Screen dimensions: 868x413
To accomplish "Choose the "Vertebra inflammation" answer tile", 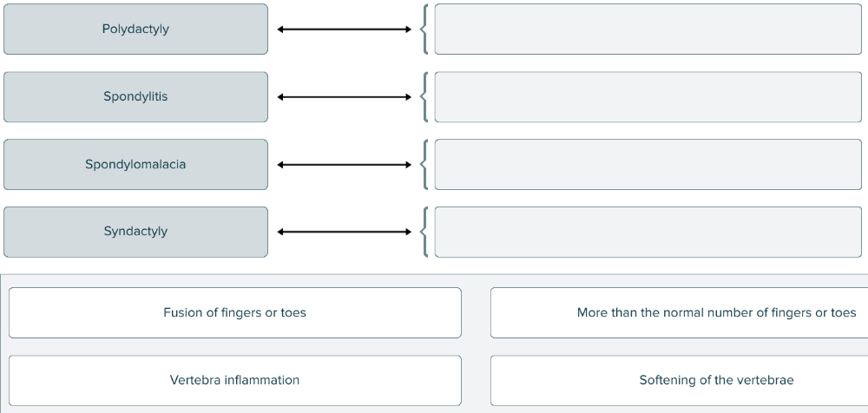I will (x=235, y=381).
